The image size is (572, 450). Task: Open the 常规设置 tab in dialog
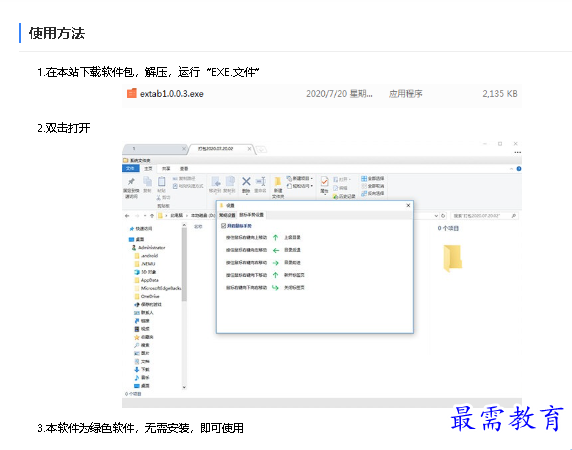227,215
